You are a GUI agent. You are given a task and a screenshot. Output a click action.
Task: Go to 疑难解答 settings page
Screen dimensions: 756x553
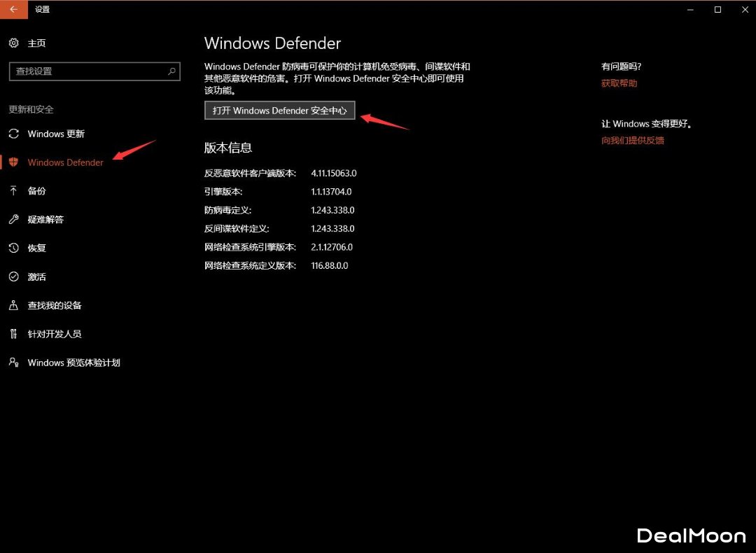45,220
